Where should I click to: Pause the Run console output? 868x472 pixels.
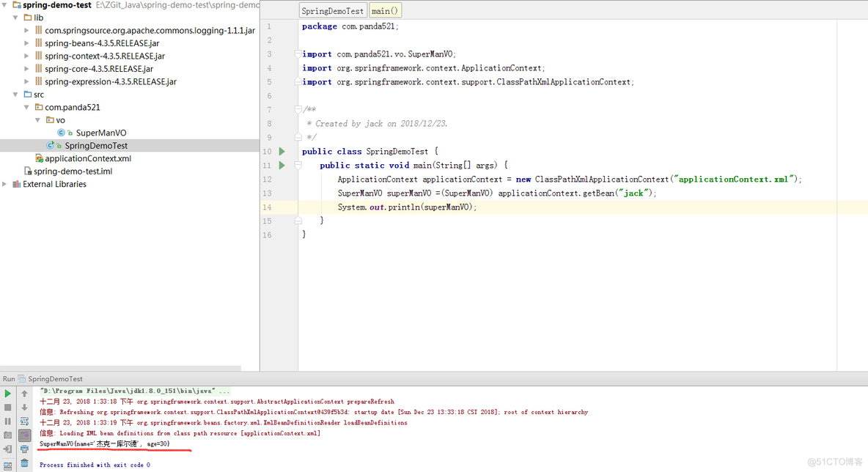click(x=8, y=421)
